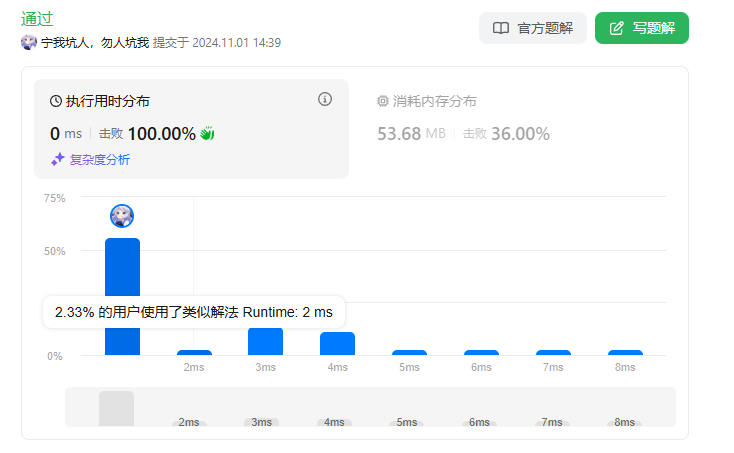Click the avatar marker above the tallest bar
734x453 pixels.
click(122, 216)
